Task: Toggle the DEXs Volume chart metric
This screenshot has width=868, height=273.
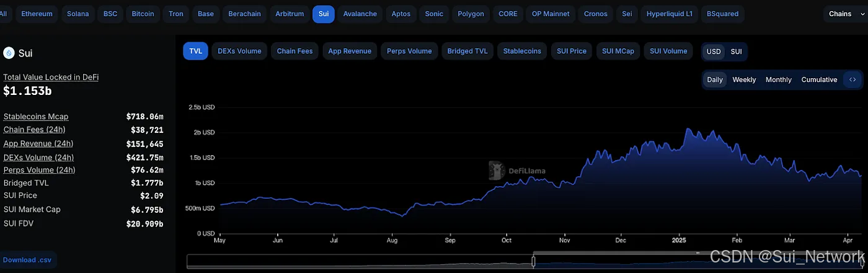Action: (x=239, y=51)
